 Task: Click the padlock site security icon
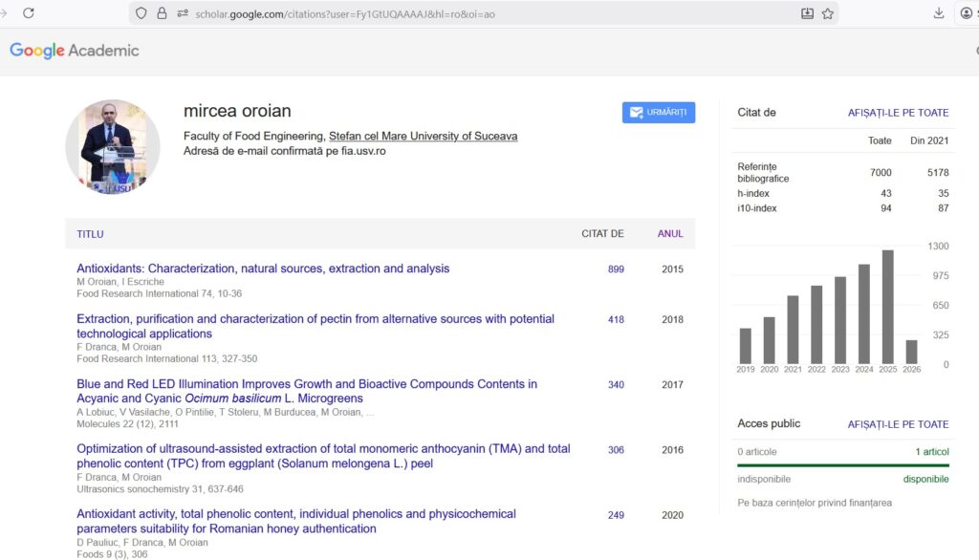(162, 13)
